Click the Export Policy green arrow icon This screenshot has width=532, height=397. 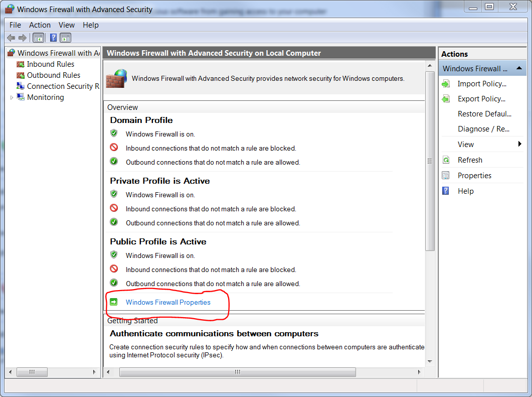tap(446, 99)
